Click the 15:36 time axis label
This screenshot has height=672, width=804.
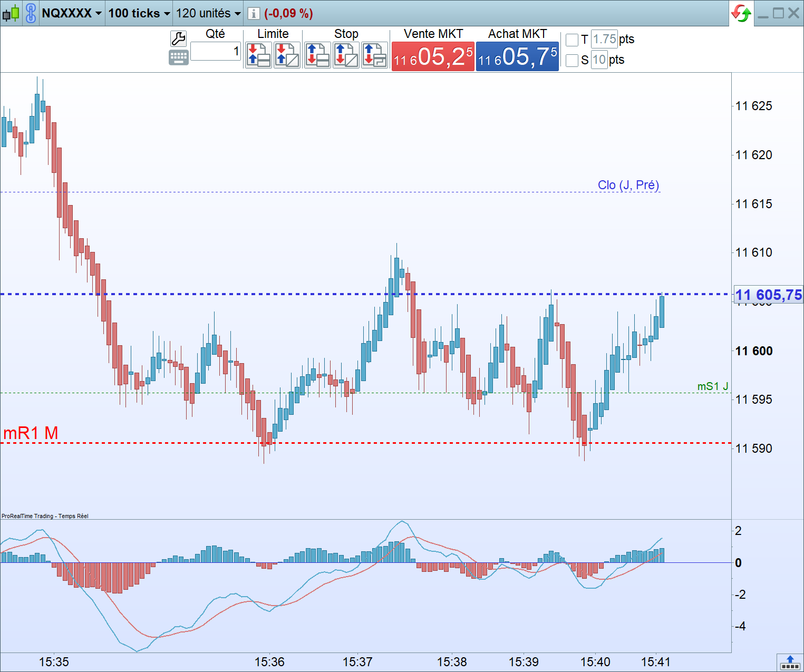pyautogui.click(x=269, y=662)
